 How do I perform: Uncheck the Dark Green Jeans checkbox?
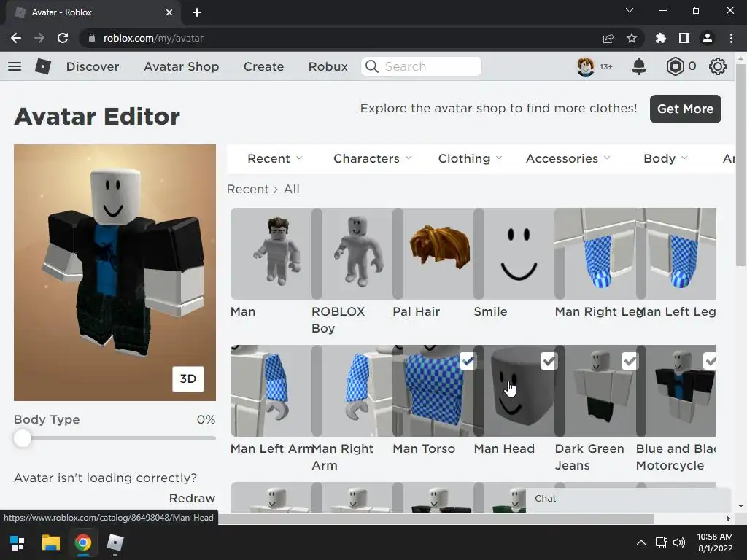630,361
